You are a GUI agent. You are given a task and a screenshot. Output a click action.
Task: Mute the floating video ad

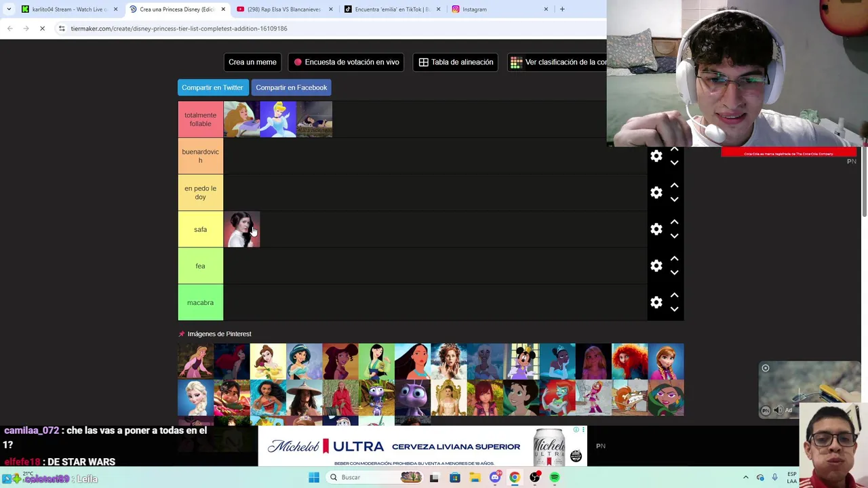point(778,410)
